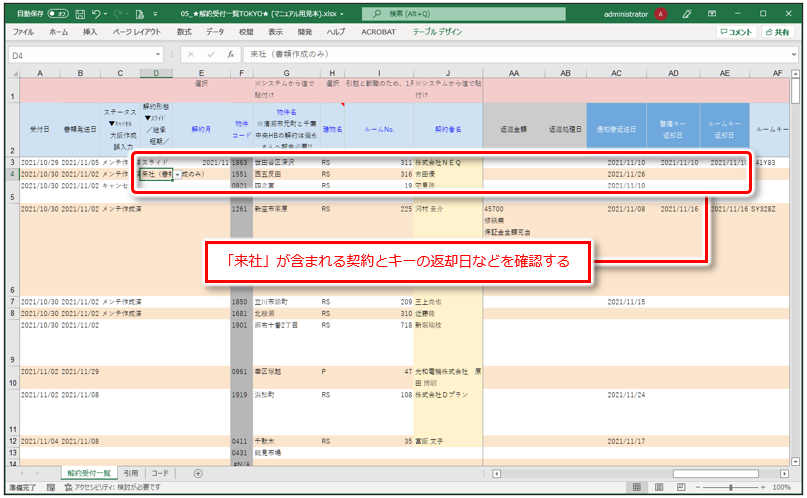This screenshot has height=498, width=807.
Task: Toggle the 自動保存 AutoSave switch
Action: (x=58, y=14)
